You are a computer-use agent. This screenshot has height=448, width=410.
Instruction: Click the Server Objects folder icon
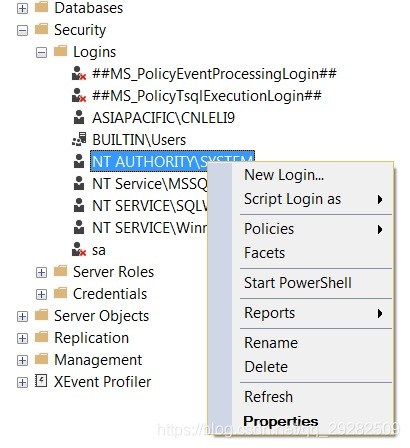[42, 315]
